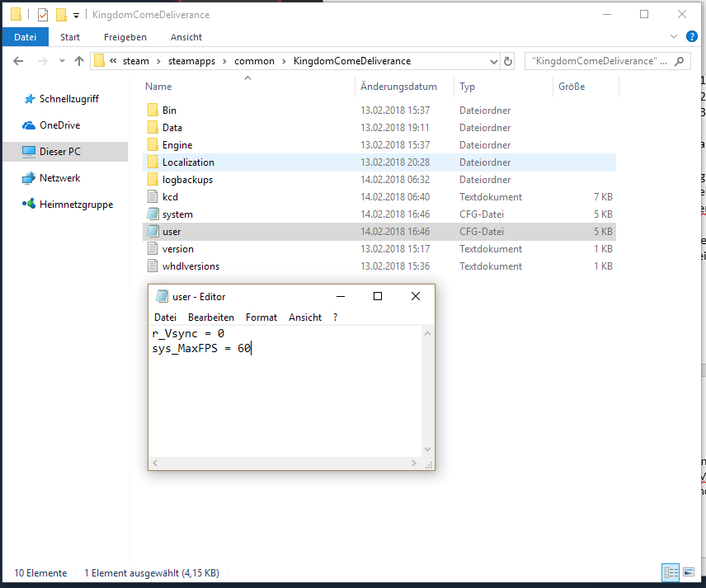This screenshot has height=588, width=706.
Task: Click common in the address path
Action: (254, 61)
